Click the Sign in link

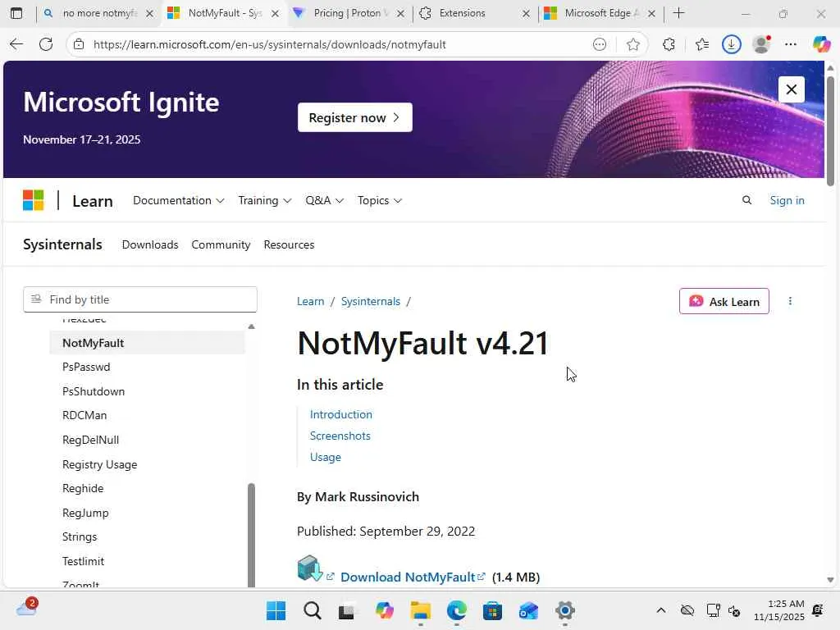tap(787, 200)
